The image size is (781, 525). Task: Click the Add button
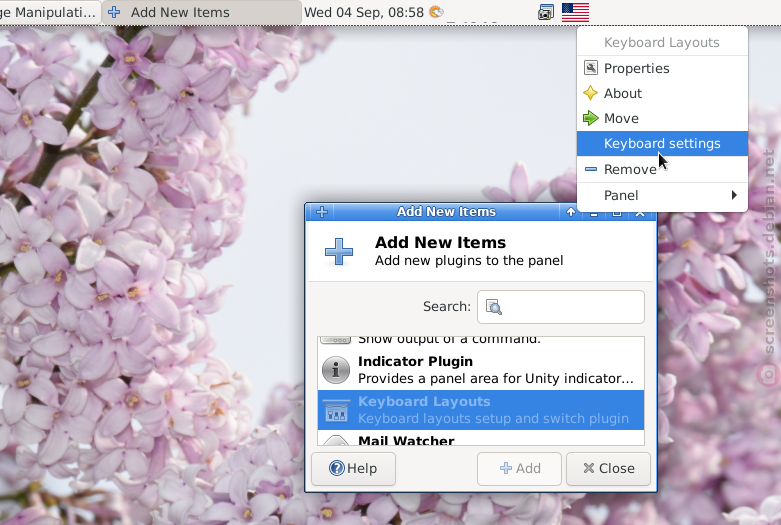[519, 468]
